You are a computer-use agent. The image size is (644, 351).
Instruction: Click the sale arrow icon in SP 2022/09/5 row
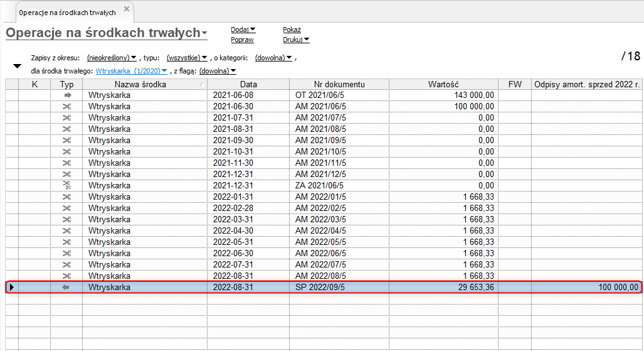pyautogui.click(x=66, y=287)
